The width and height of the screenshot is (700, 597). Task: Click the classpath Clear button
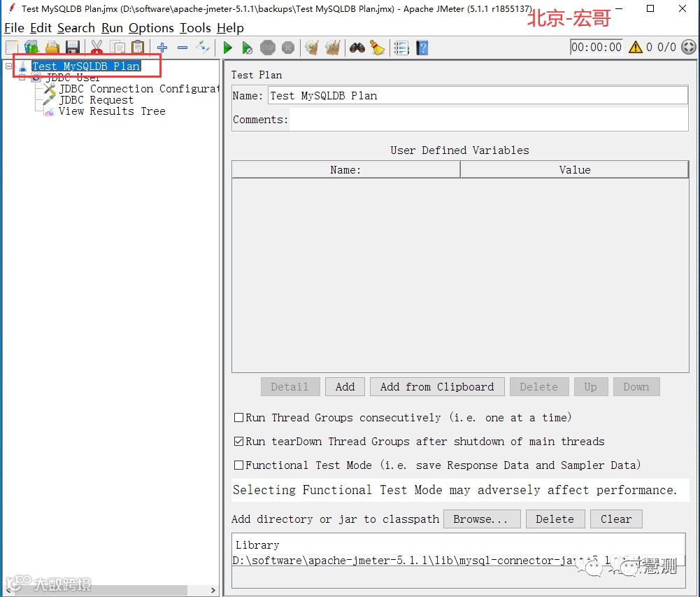pos(616,519)
